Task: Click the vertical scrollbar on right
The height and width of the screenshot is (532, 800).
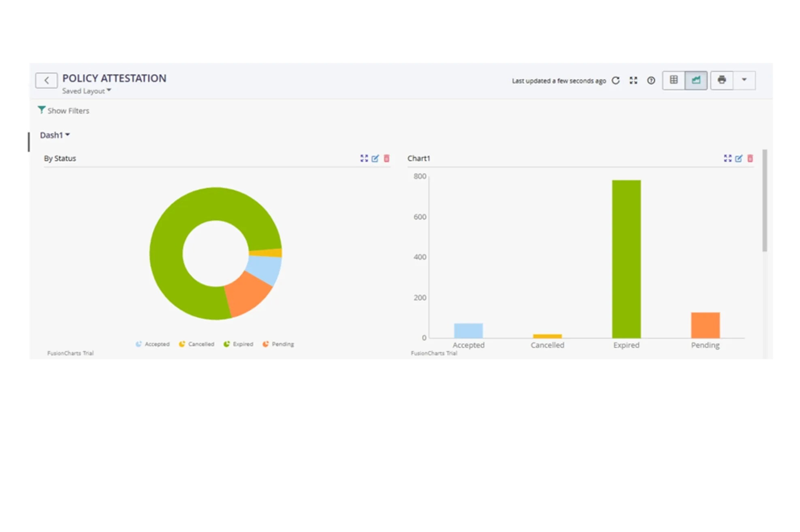Action: point(765,201)
